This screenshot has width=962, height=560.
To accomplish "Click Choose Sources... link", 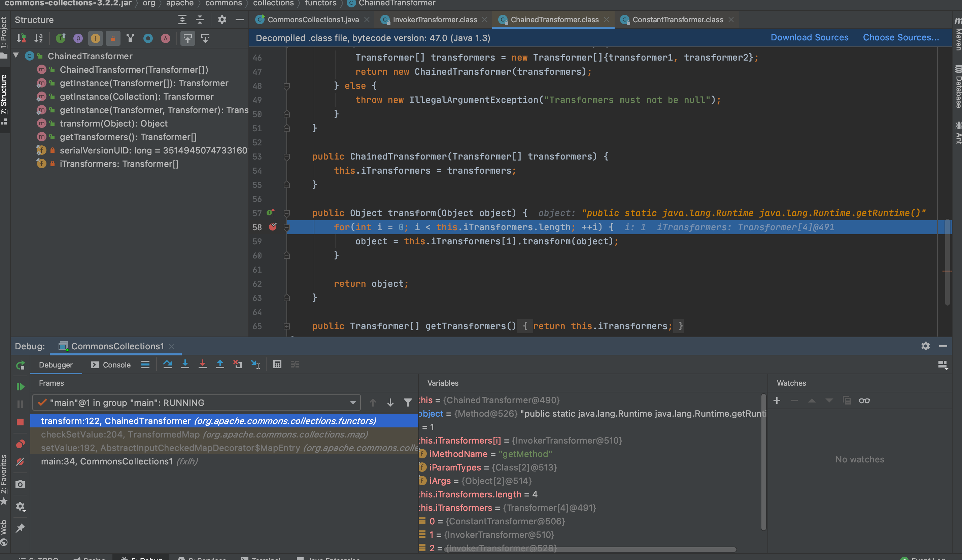I will pos(900,37).
